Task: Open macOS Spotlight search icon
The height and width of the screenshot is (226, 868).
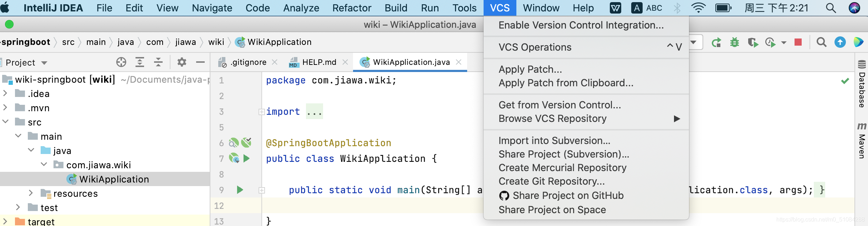Action: (x=831, y=8)
